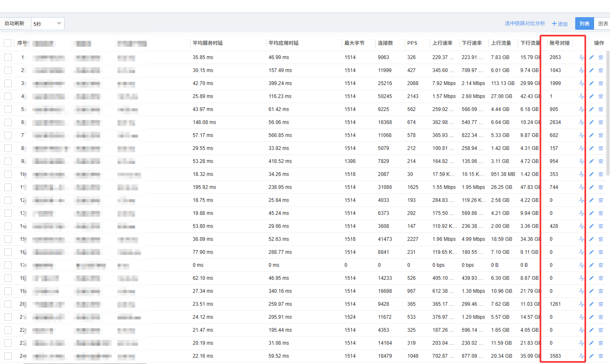This screenshot has width=610, height=364.
Task: Open the waveform trend icon for row 1
Action: 582,57
